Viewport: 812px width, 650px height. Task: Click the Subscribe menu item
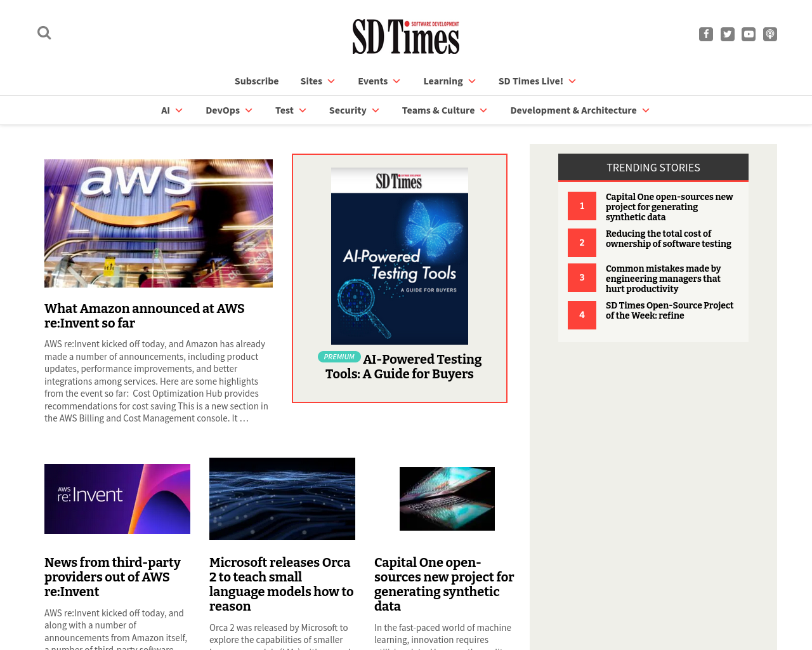pos(256,81)
